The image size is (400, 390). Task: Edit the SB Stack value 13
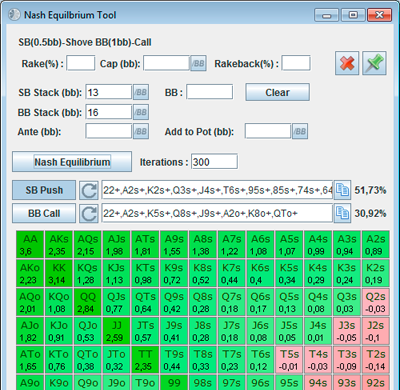(109, 92)
